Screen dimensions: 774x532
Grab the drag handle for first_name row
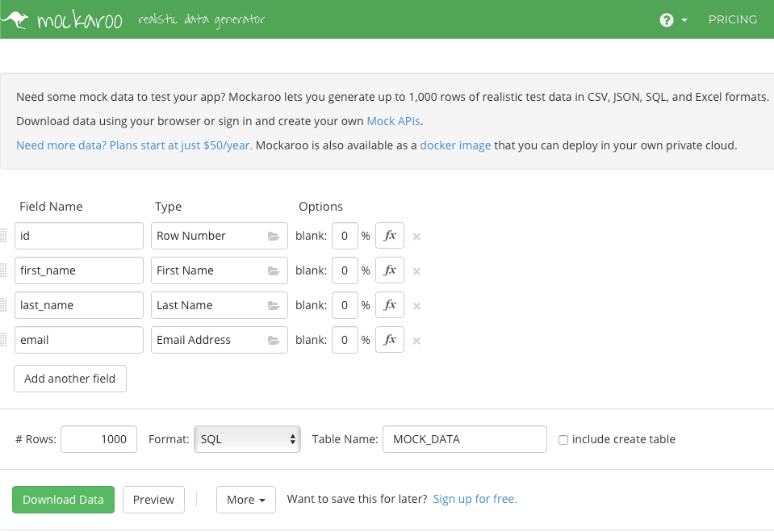tap(3, 270)
